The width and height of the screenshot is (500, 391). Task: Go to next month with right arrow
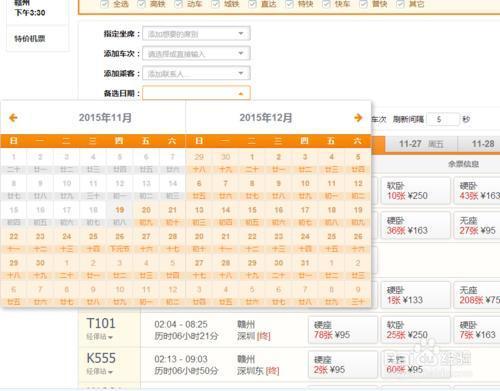point(358,117)
